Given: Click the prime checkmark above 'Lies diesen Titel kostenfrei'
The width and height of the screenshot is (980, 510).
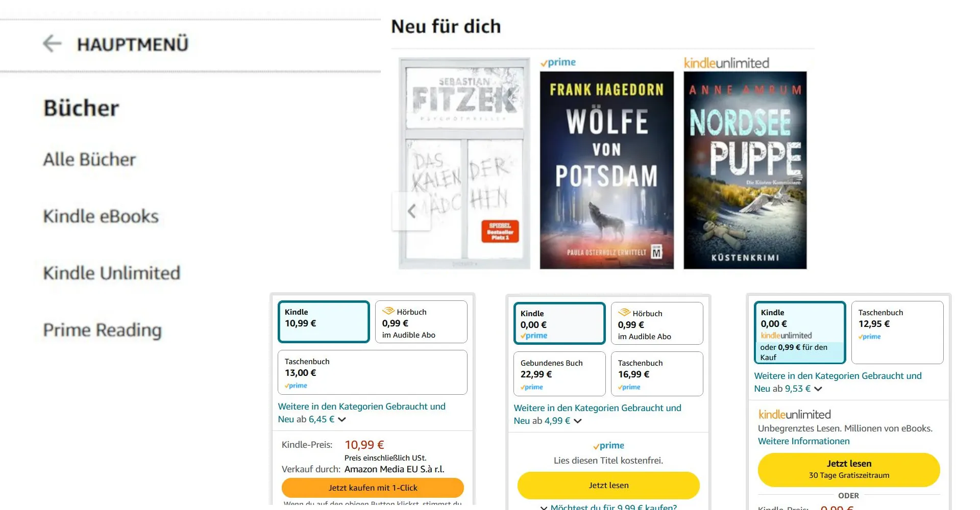Looking at the screenshot, I should [608, 445].
